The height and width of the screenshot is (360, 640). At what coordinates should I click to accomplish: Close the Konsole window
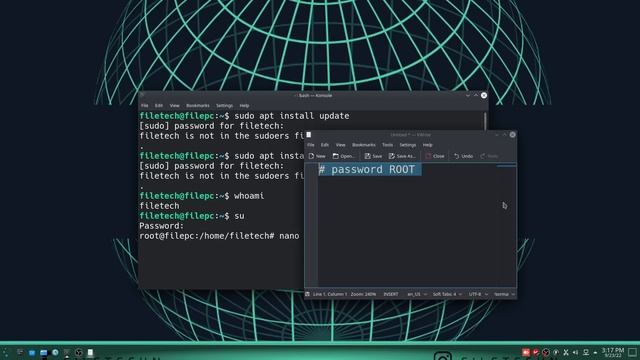(x=484, y=96)
